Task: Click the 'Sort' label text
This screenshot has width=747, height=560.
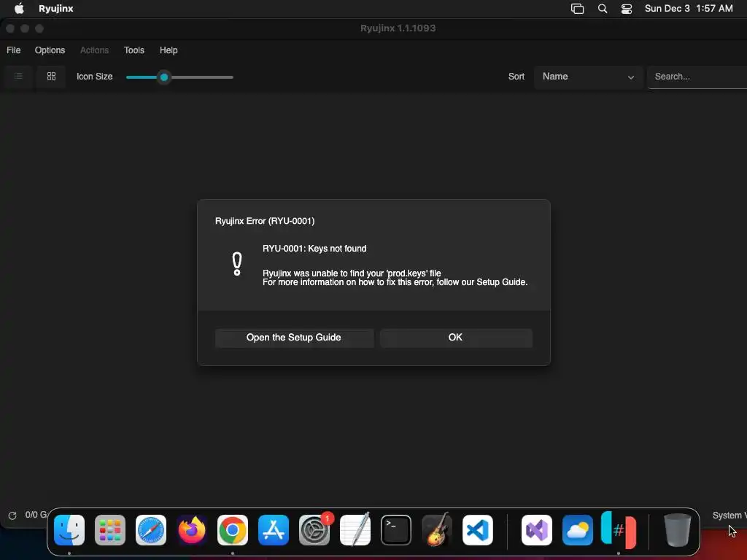Action: (516, 77)
